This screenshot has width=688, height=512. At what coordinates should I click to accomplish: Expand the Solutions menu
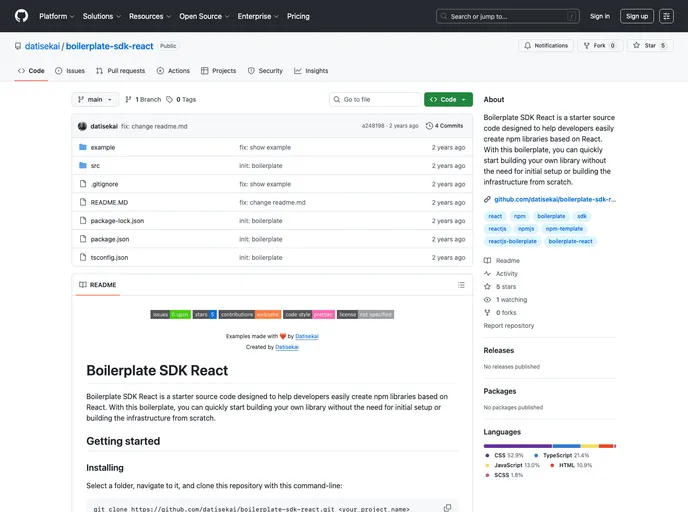coord(102,16)
